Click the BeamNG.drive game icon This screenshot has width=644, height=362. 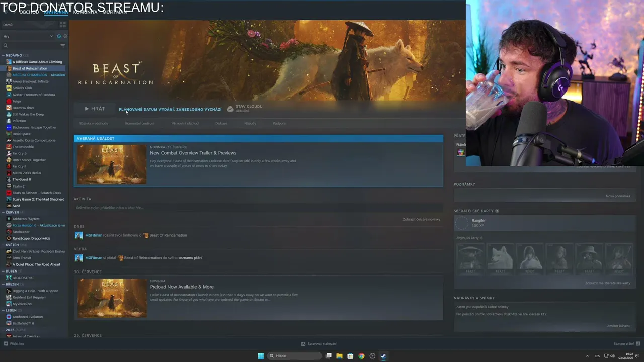[x=9, y=108]
